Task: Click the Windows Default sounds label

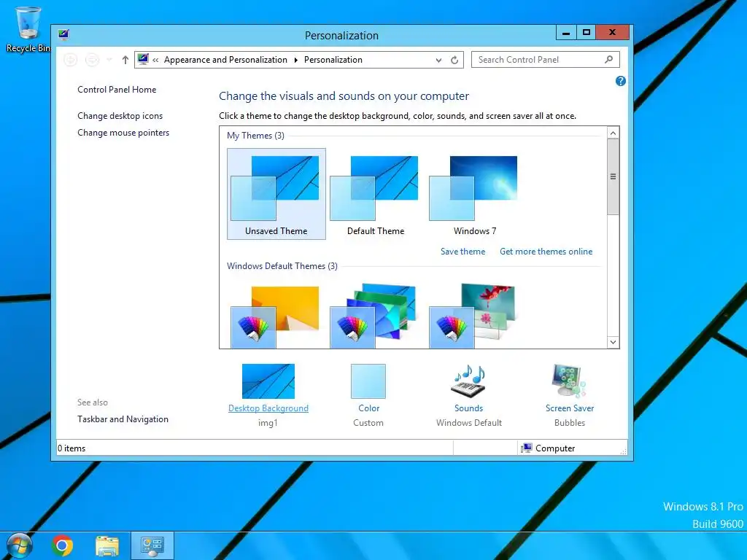Action: coord(469,423)
